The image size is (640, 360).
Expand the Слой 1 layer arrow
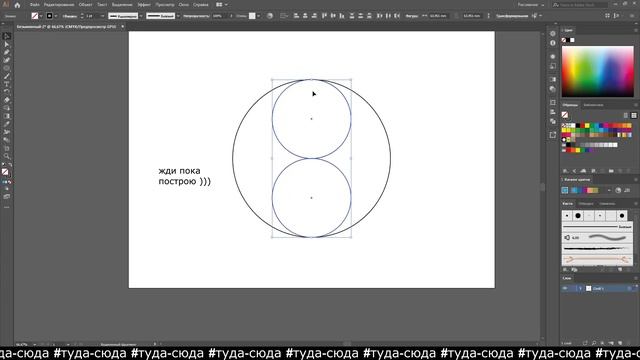coord(580,288)
